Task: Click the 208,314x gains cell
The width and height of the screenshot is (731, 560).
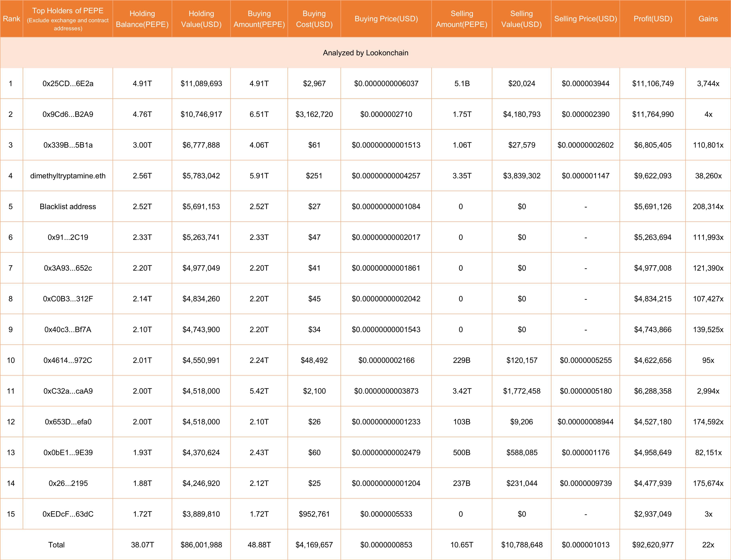Action: pyautogui.click(x=708, y=207)
